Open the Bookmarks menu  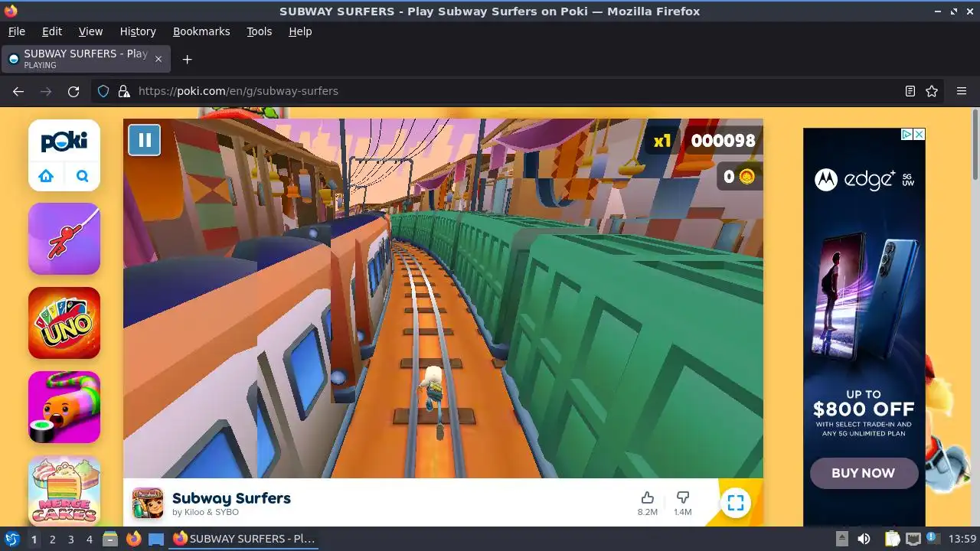[x=201, y=31]
